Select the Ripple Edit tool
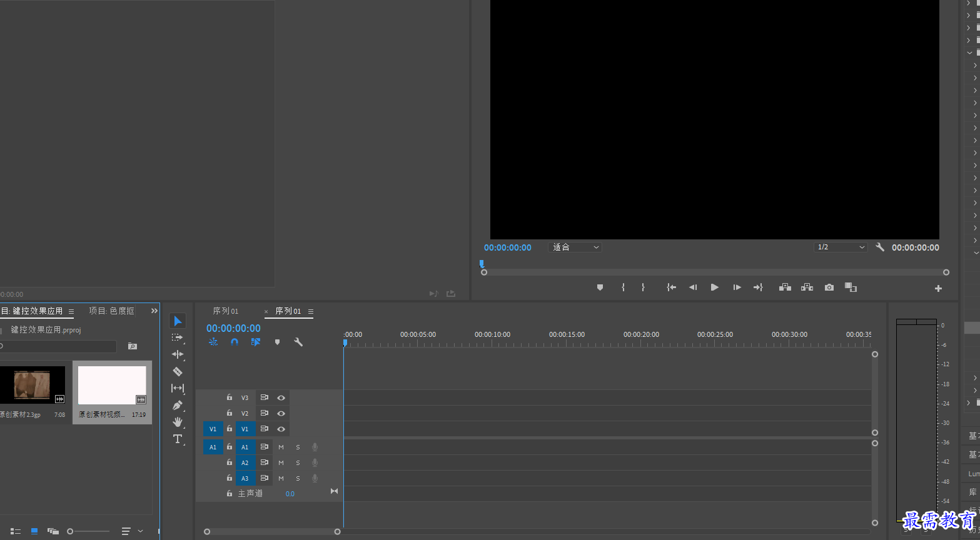The width and height of the screenshot is (980, 540). 178,354
